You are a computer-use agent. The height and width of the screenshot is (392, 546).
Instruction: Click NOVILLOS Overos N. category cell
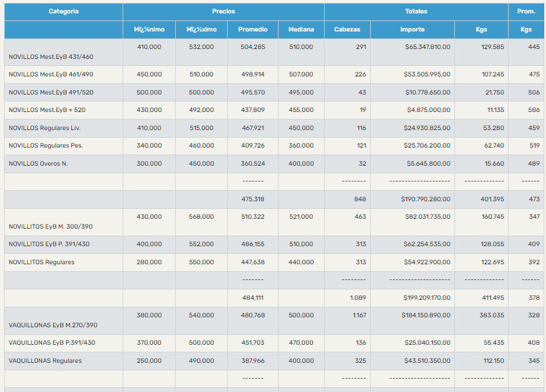[38, 164]
